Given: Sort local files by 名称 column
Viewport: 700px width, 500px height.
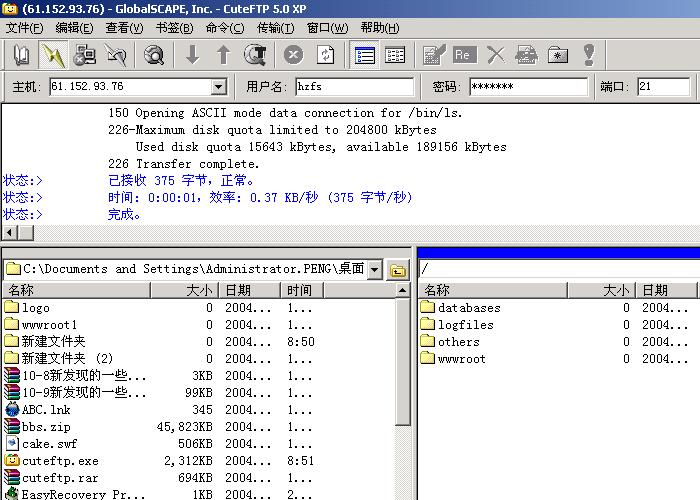Looking at the screenshot, I should tap(76, 290).
